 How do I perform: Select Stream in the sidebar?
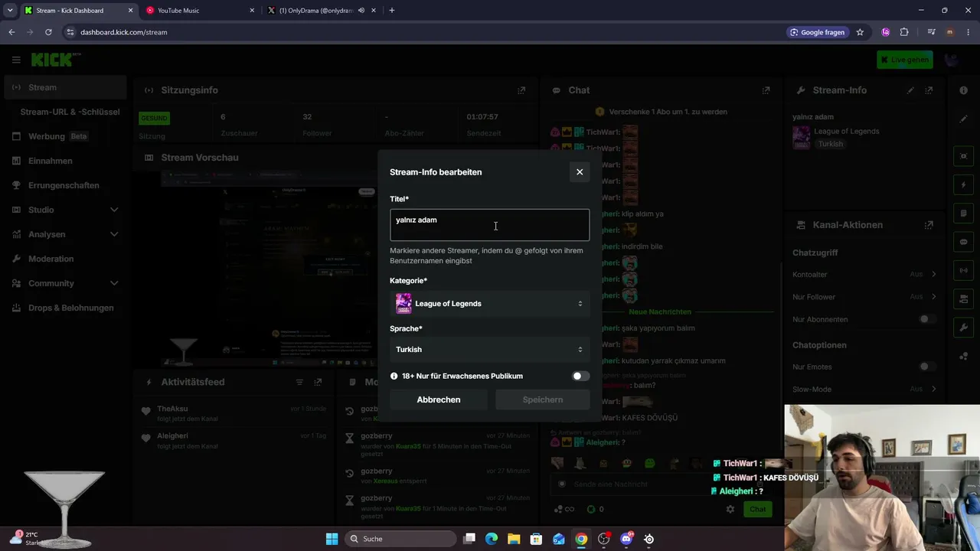click(x=64, y=87)
